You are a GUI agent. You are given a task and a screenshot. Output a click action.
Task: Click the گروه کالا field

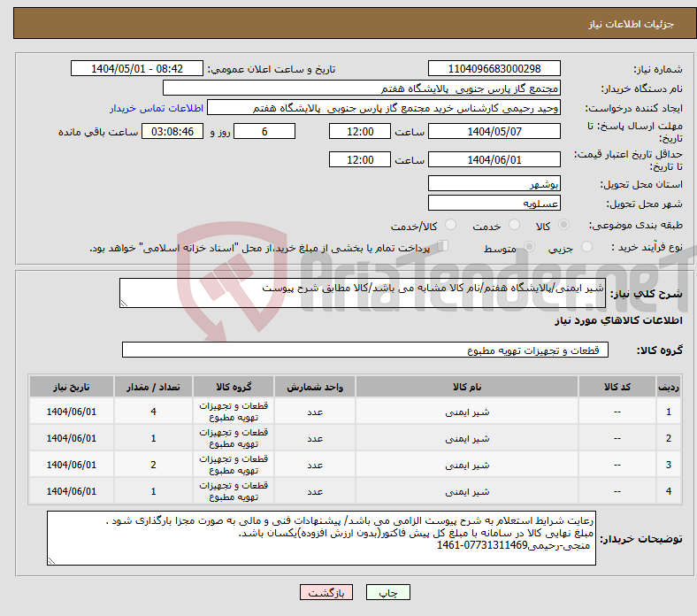pos(364,350)
